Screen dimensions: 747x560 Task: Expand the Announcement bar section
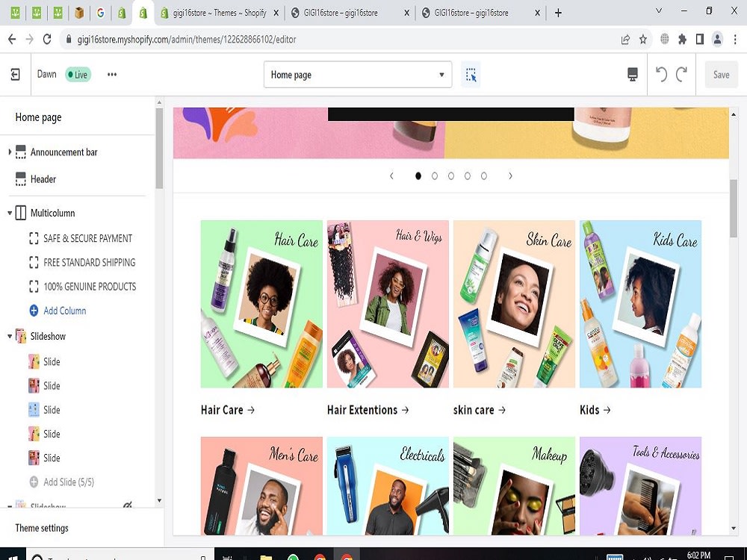coord(10,152)
